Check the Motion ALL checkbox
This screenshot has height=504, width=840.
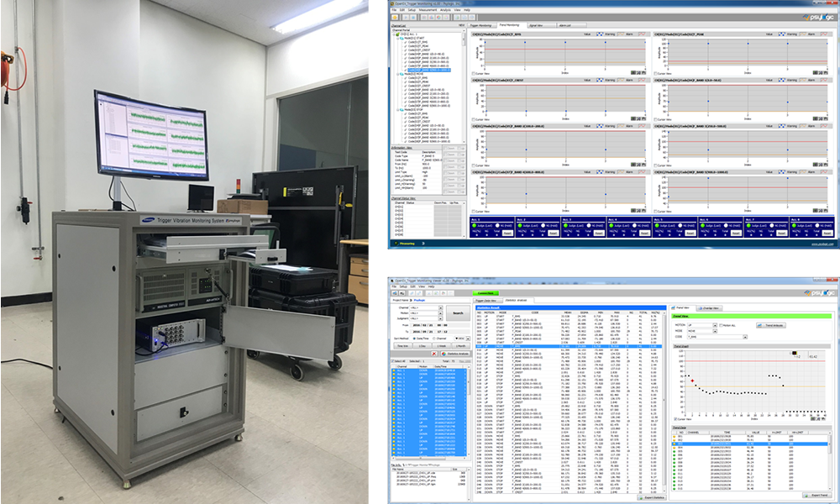tap(722, 323)
